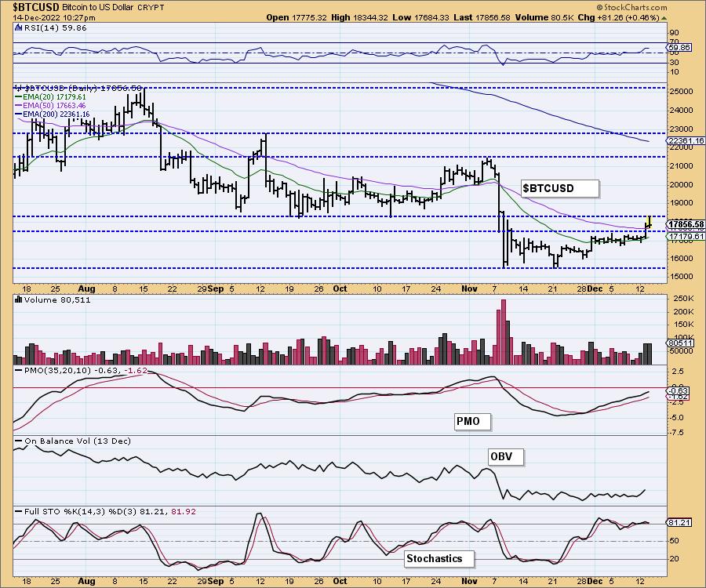Click the volume bars icon next to Volume 80,511
Viewport: 706px width, 588px height.
point(19,299)
